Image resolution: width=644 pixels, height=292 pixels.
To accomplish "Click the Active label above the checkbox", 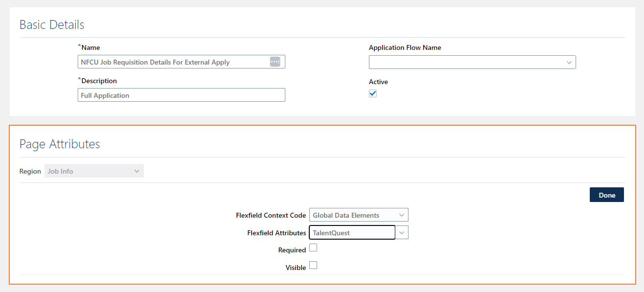I will pyautogui.click(x=378, y=82).
